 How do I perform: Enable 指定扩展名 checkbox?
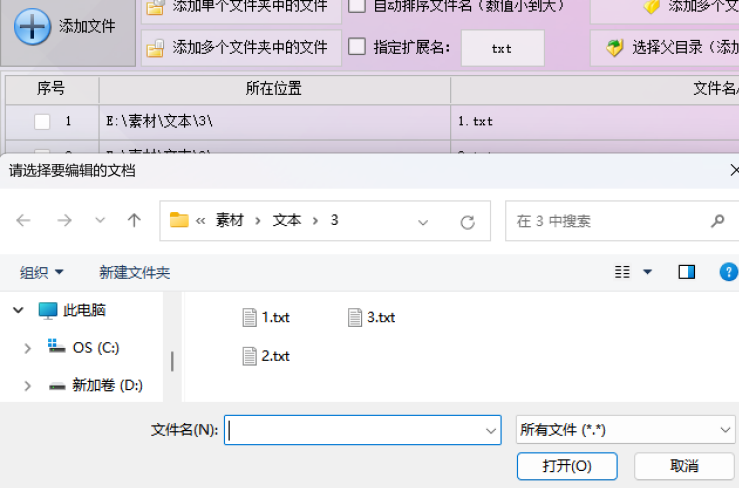pyautogui.click(x=357, y=47)
